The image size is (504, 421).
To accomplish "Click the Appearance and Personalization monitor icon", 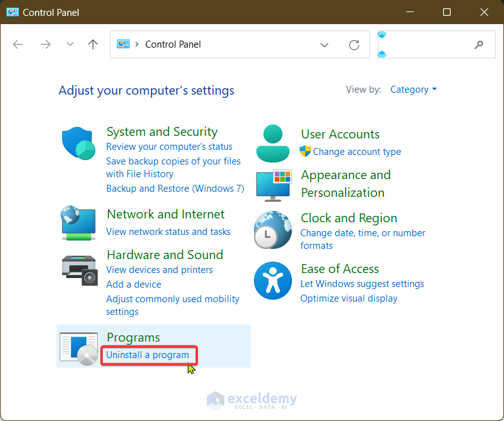I will click(274, 185).
